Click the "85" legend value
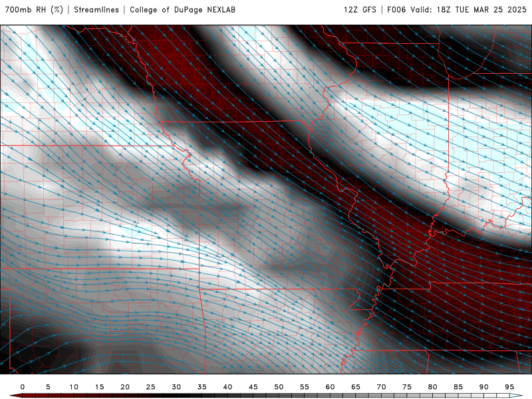This screenshot has width=532, height=399. 458,387
